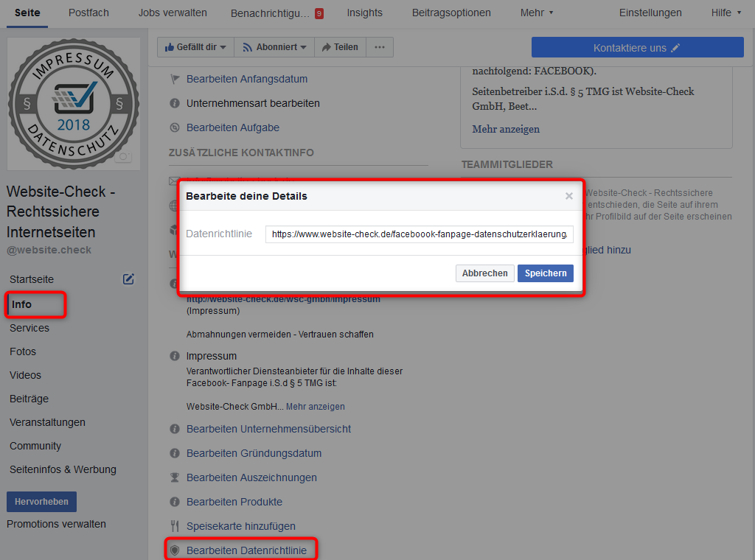This screenshot has height=560, width=755.
Task: Click Bearbeiten Auszeichnungen link
Action: point(251,477)
